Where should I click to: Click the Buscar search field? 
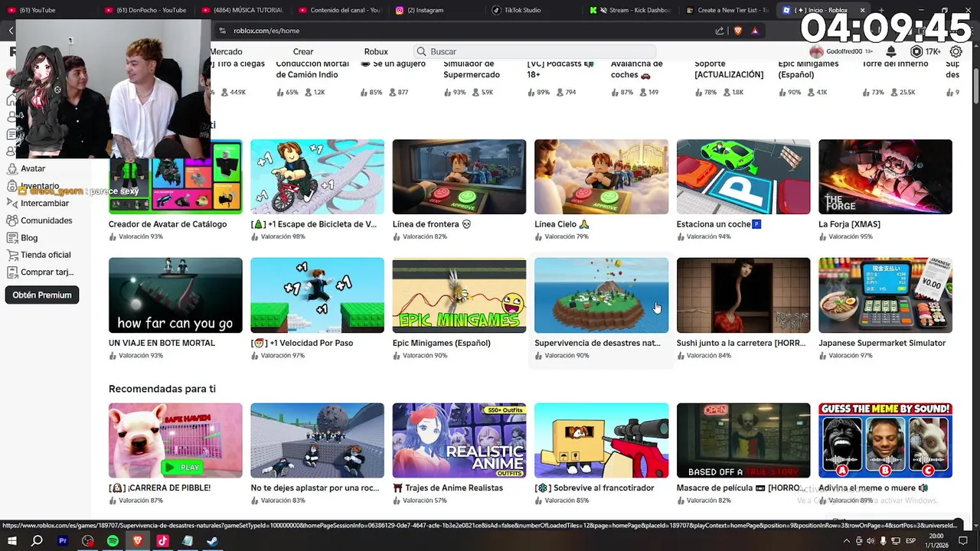coord(534,51)
